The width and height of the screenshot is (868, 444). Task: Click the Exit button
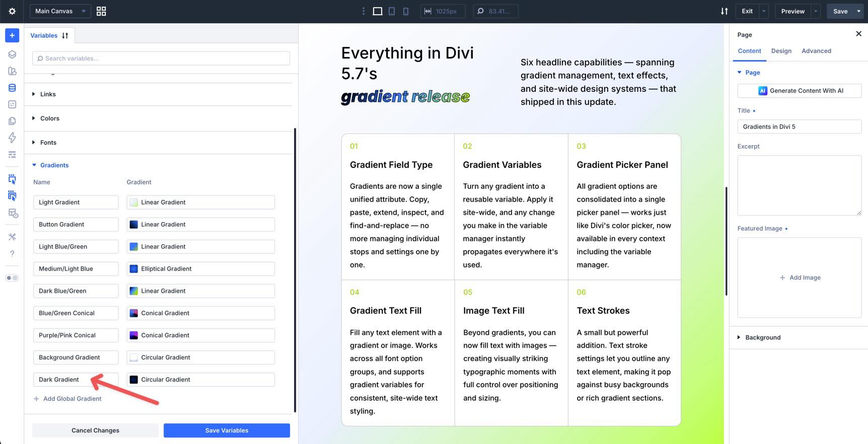[747, 11]
